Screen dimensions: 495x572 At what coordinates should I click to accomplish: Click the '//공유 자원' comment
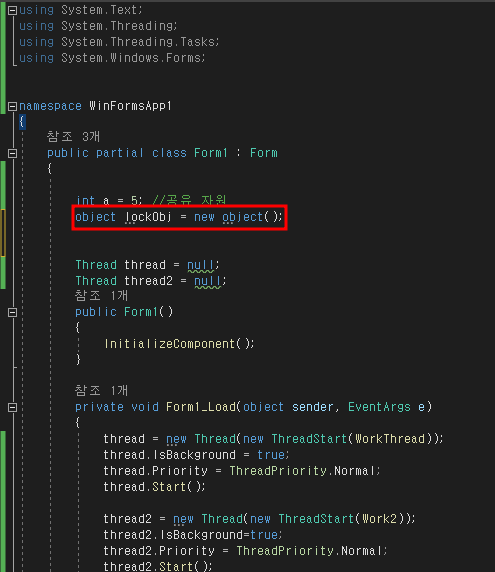click(x=189, y=200)
